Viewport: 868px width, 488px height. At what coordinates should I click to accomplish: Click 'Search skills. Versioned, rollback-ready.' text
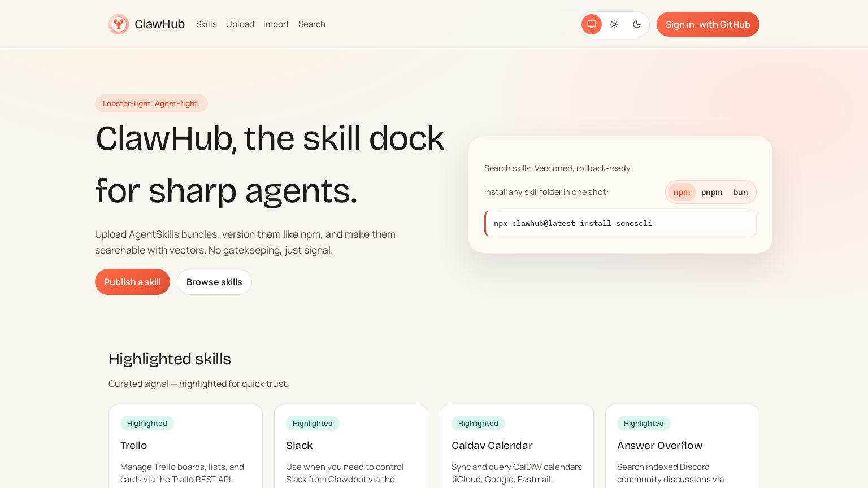(x=558, y=168)
